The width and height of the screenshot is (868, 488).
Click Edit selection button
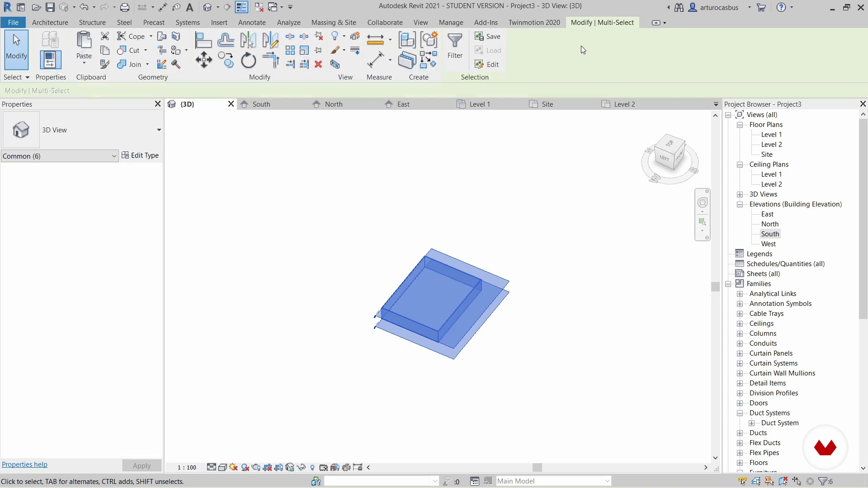[487, 64]
